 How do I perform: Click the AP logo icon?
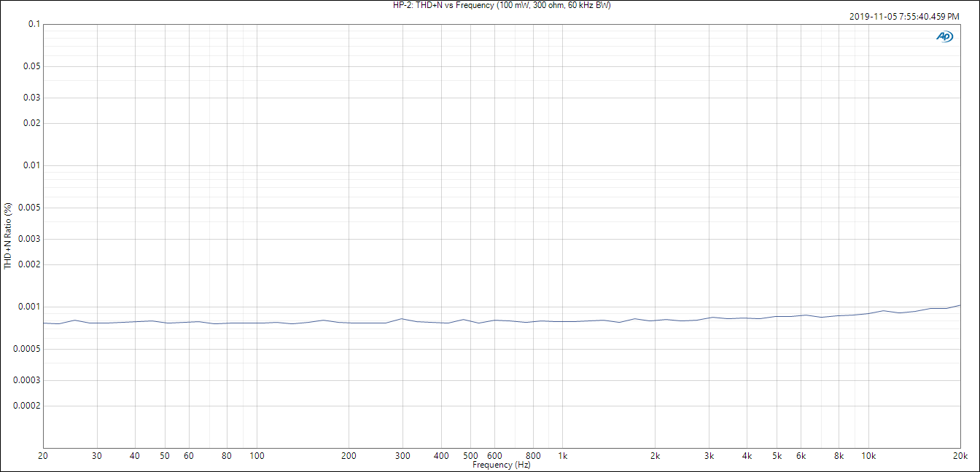[x=944, y=36]
